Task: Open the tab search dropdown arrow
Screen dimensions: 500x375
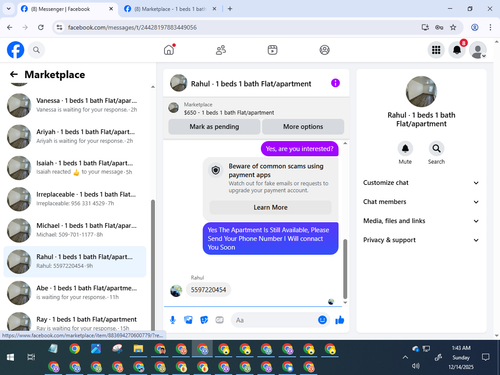Action: pyautogui.click(x=9, y=9)
